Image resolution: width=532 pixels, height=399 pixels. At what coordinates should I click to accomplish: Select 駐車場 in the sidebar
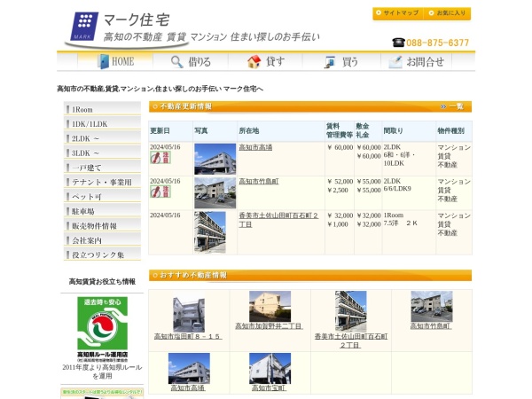[x=102, y=211]
